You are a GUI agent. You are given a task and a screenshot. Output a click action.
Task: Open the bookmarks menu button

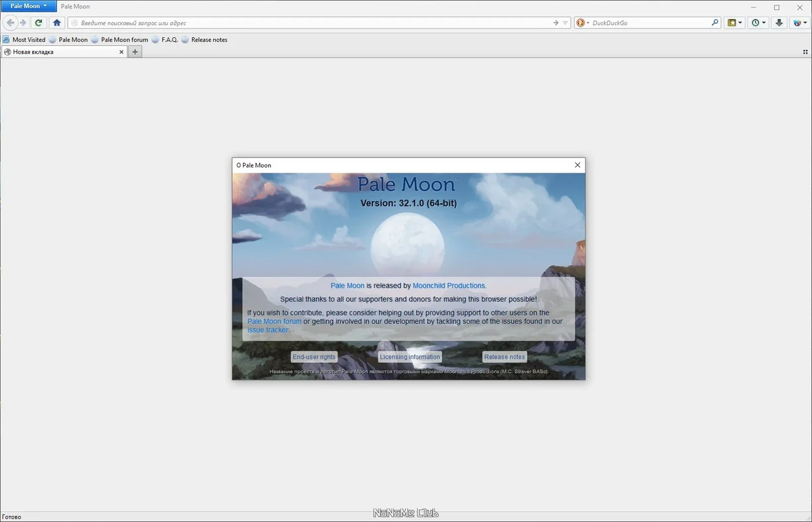coord(735,23)
